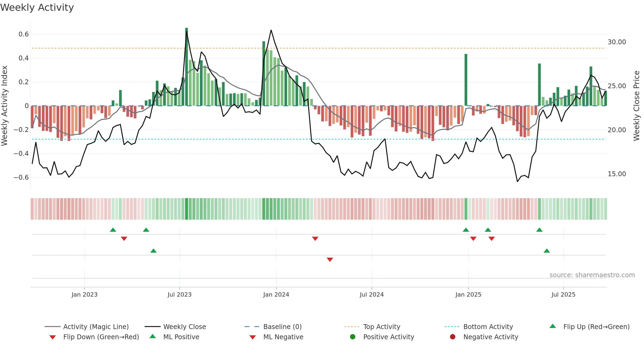Click the Flip Up triangle near May 2025
644x362 pixels.
tap(539, 230)
